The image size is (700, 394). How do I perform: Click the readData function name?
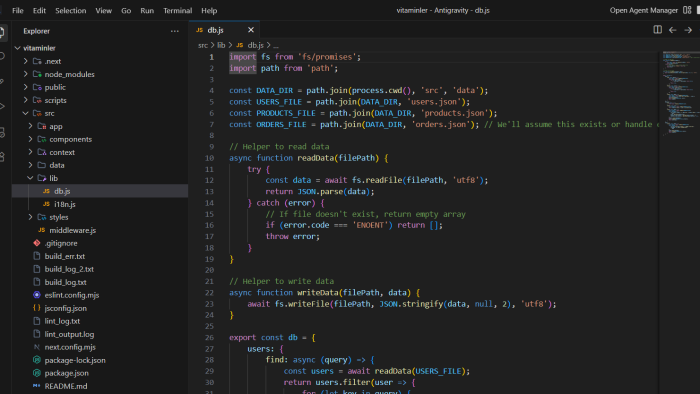pyautogui.click(x=315, y=158)
